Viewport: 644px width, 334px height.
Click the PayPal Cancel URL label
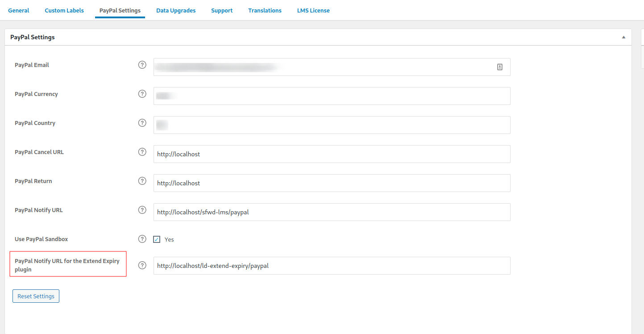tap(39, 152)
